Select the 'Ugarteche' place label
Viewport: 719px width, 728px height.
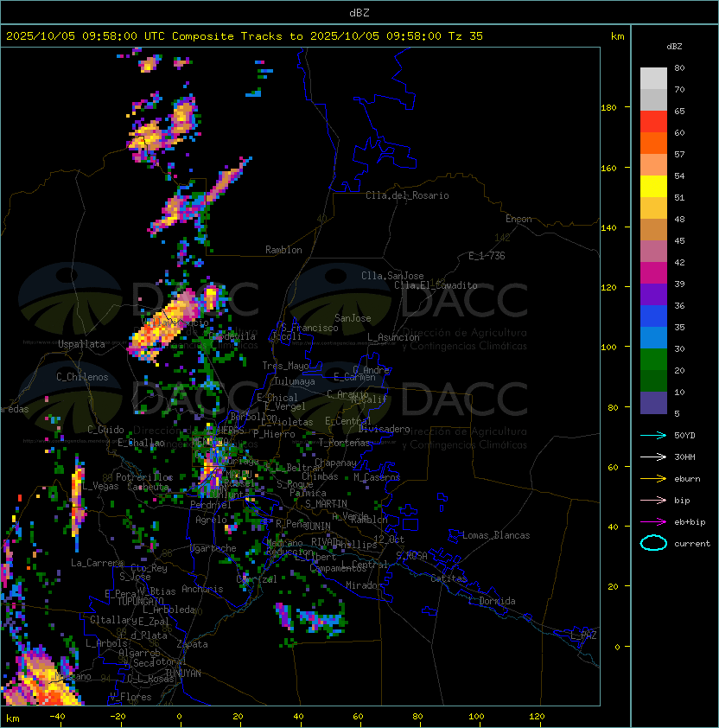213,548
